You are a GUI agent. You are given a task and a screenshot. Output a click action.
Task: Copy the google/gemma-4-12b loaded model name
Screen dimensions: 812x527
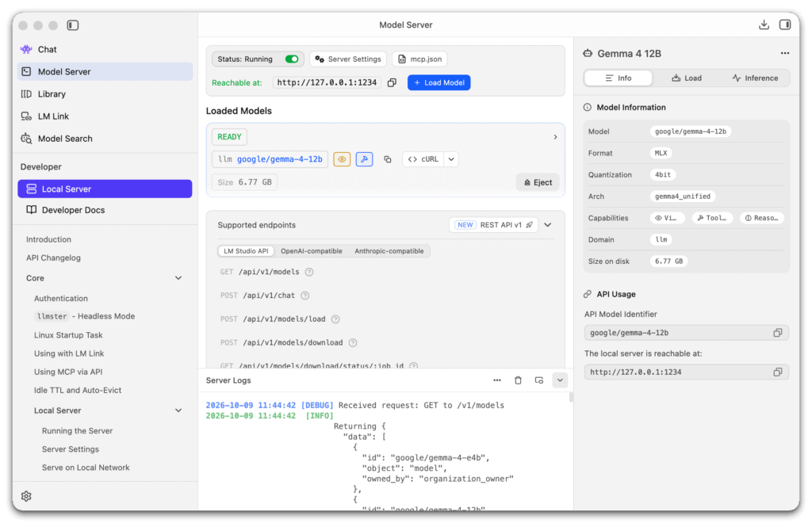tap(387, 159)
